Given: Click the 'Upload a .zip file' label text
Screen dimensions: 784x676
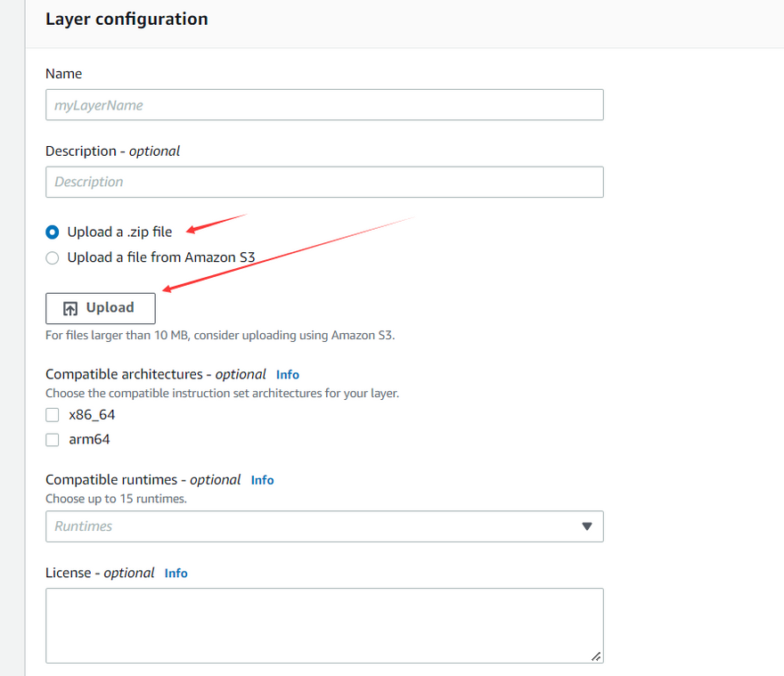Looking at the screenshot, I should point(119,232).
